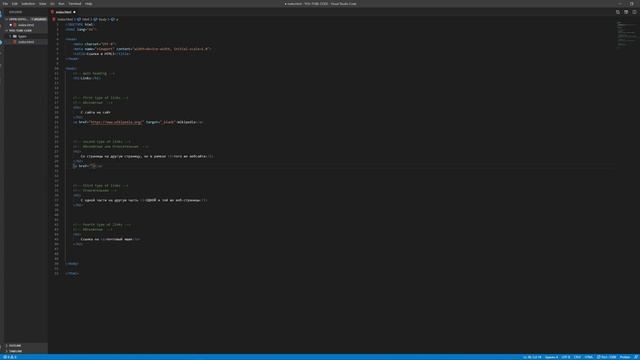Click body element in breadcrumb

coord(102,19)
